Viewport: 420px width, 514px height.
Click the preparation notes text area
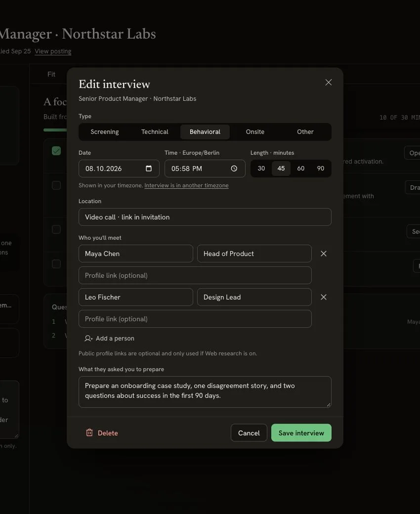click(x=205, y=392)
